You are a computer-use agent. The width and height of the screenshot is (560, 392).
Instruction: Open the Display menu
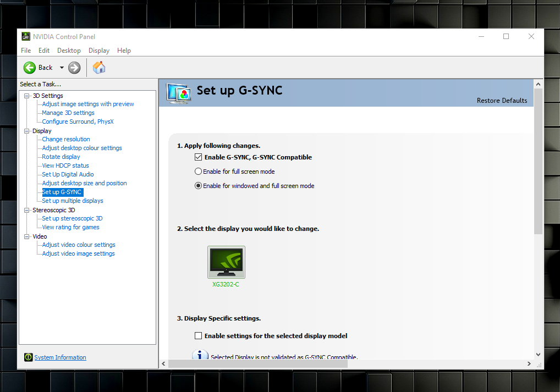pyautogui.click(x=99, y=51)
